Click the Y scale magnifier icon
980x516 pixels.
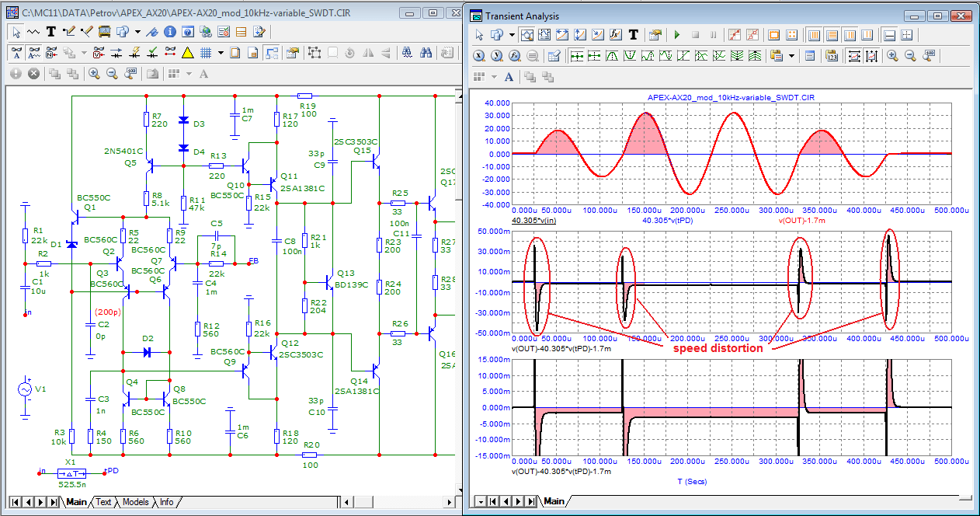pyautogui.click(x=497, y=56)
